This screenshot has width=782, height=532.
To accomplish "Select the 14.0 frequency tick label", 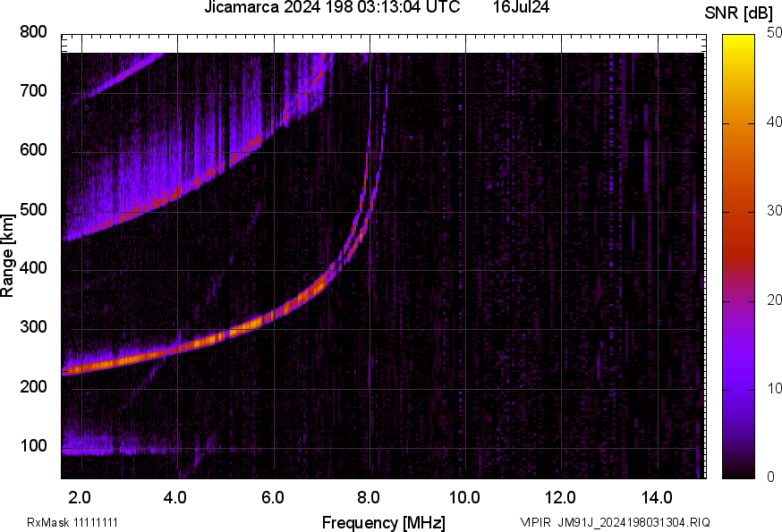I will click(658, 496).
